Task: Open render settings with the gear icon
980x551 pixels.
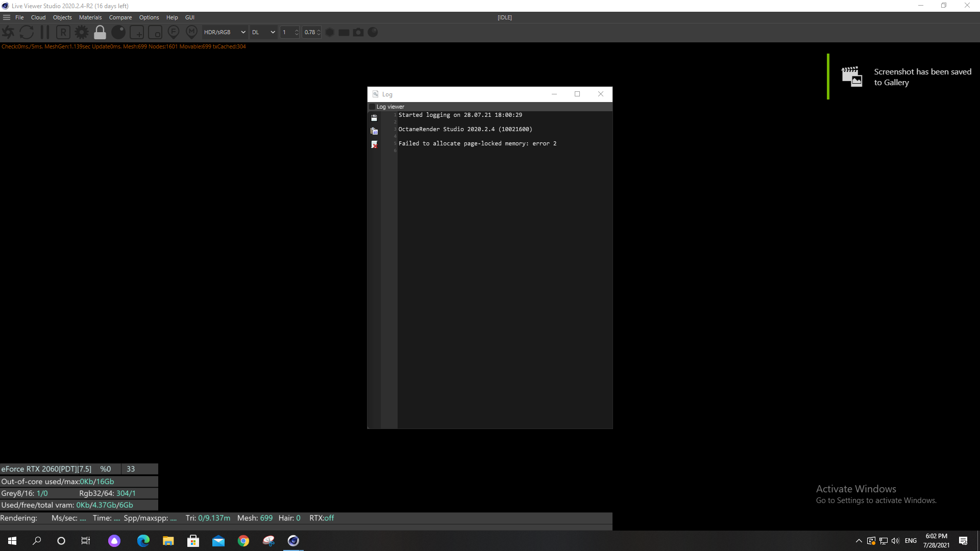Action: (x=82, y=32)
